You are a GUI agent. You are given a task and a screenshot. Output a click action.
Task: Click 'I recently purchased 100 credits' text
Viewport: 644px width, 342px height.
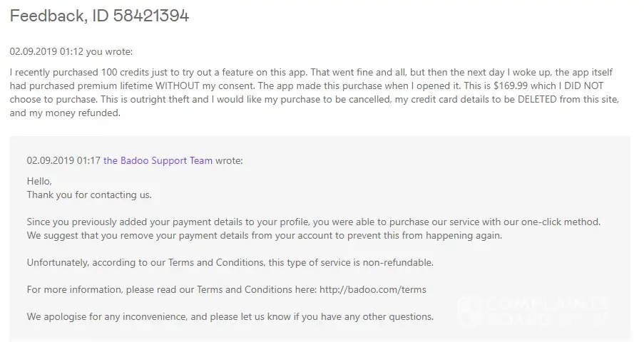[x=78, y=73]
